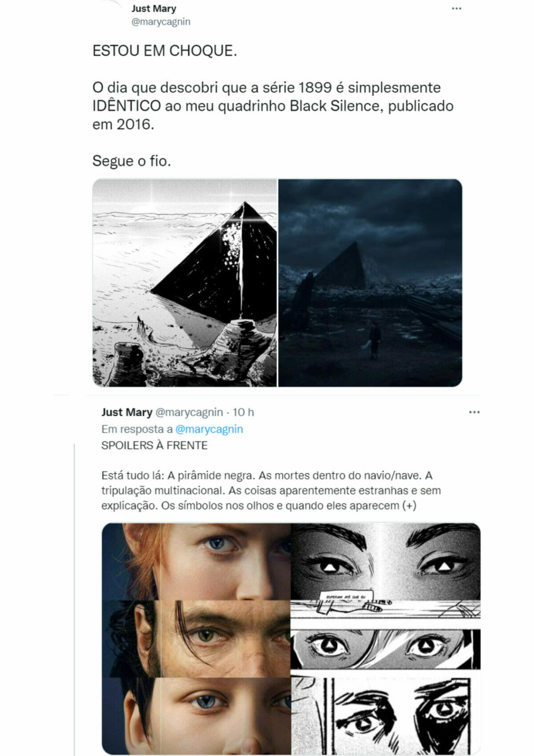
Task: Open the three-dot menu on the reply tweet
Action: [474, 412]
